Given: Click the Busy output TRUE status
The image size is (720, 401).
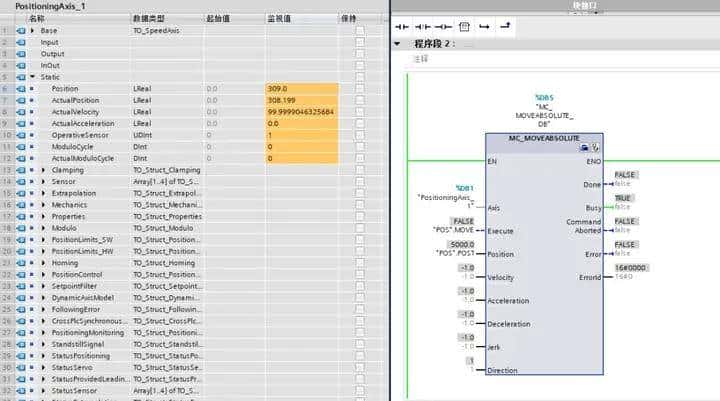Looking at the screenshot, I should (x=623, y=198).
